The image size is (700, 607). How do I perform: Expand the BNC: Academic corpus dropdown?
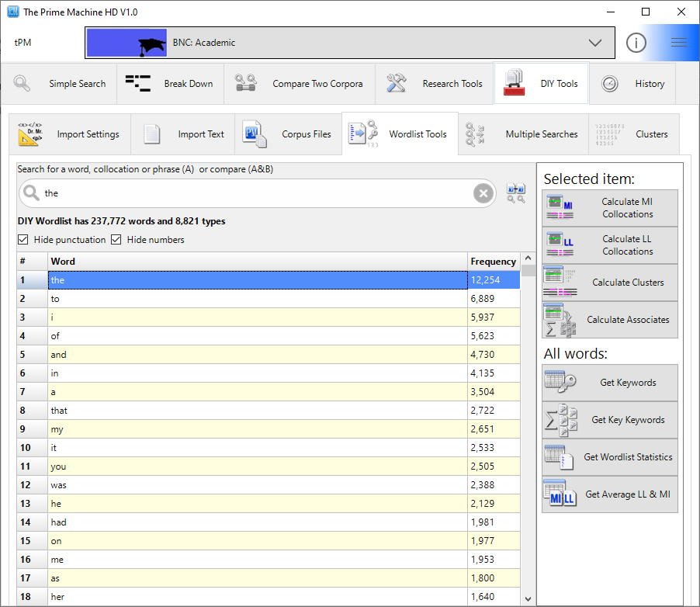click(x=349, y=43)
